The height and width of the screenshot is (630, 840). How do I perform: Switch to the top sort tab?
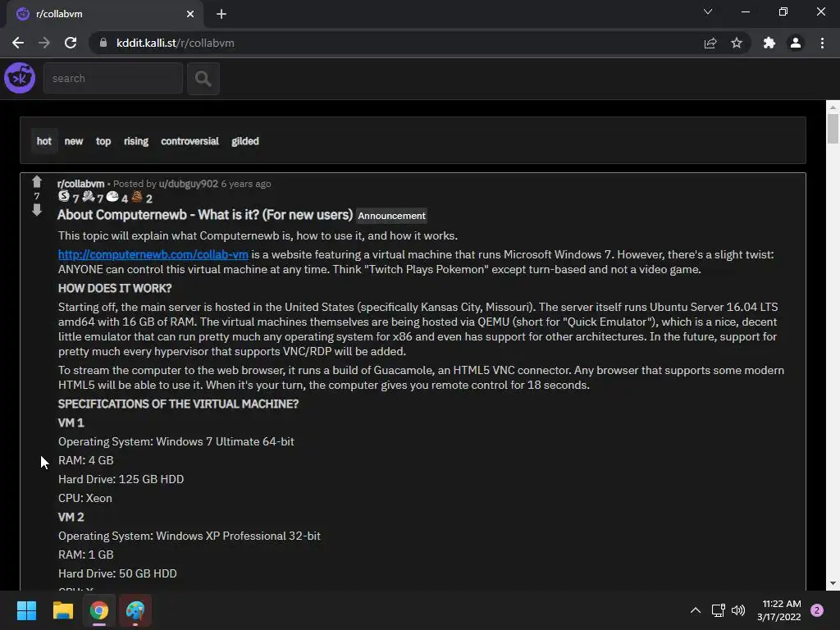(x=103, y=141)
